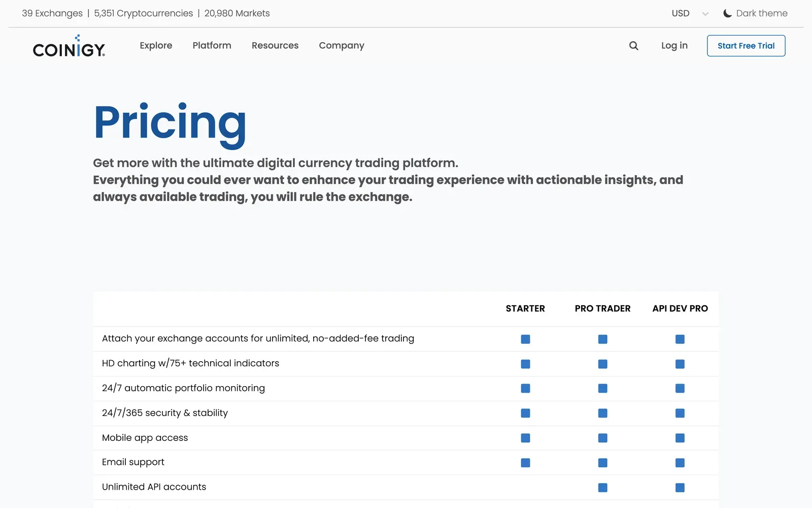Image resolution: width=812 pixels, height=508 pixels.
Task: Expand the USD currency dropdown
Action: (x=690, y=13)
